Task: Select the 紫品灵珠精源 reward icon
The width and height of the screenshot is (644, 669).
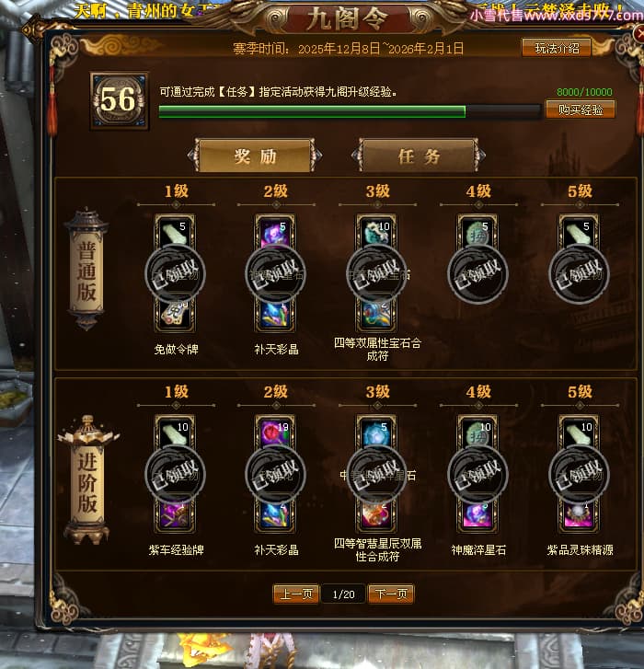Action: pos(579,515)
